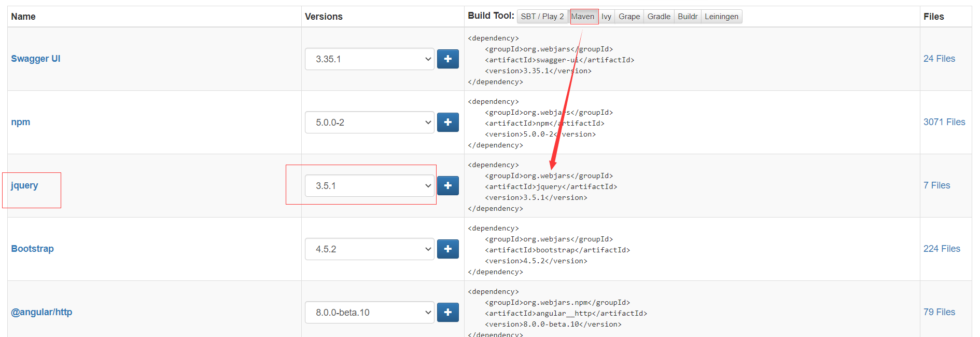Click the plus button in @angular/http row
Screen dimensions: 980x337
448,313
